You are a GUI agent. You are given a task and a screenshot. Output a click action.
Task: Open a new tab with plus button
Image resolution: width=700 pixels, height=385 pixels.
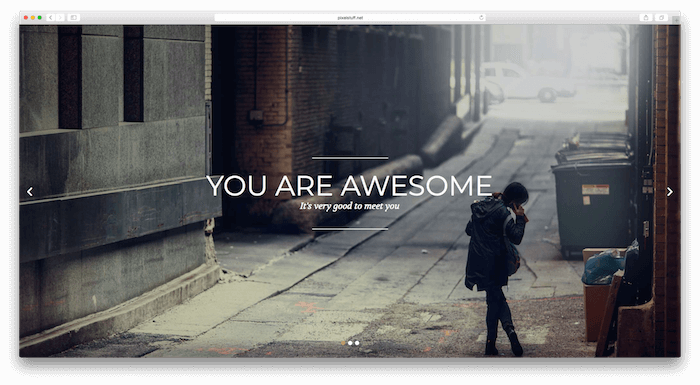676,19
